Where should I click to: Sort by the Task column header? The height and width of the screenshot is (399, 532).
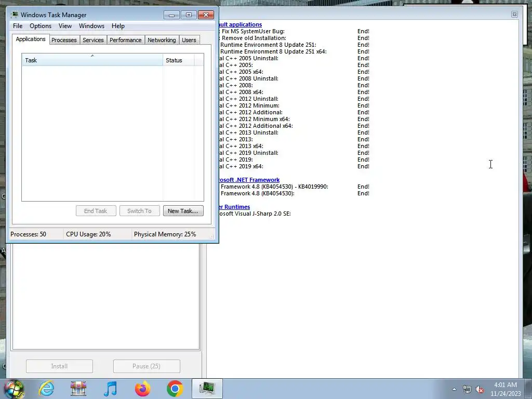(x=92, y=60)
